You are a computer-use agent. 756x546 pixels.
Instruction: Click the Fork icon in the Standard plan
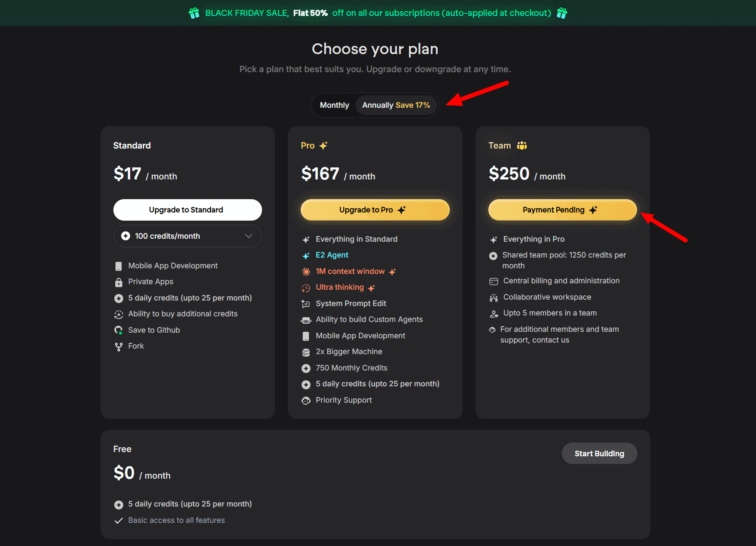119,346
